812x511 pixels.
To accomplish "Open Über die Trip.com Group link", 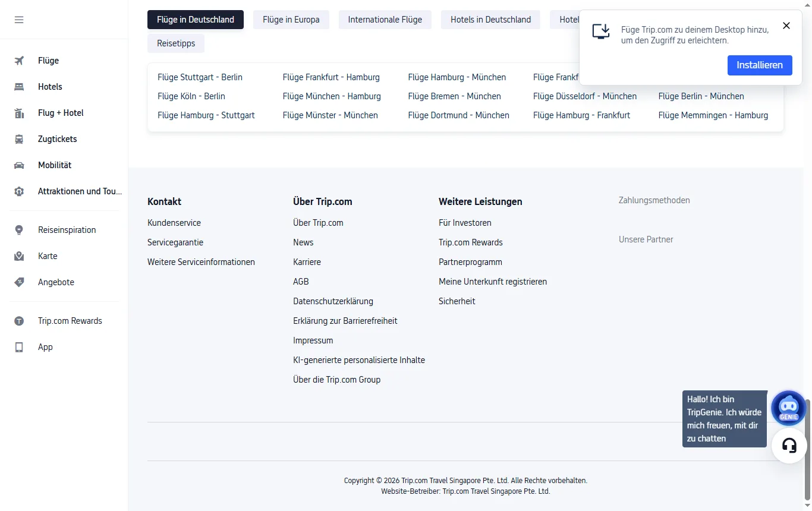I will (336, 380).
